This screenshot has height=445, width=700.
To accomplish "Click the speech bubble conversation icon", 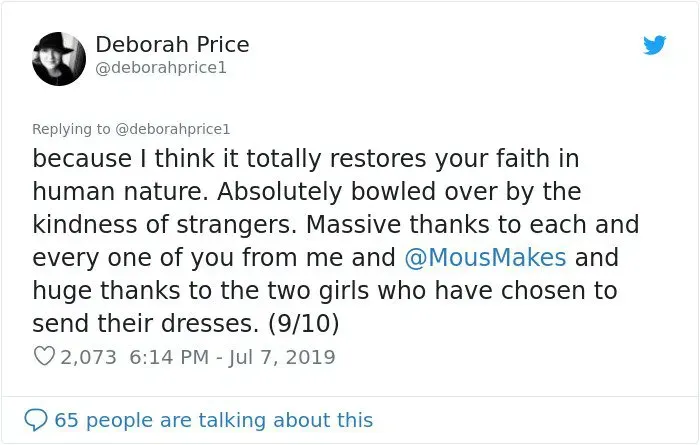I will pyautogui.click(x=37, y=420).
